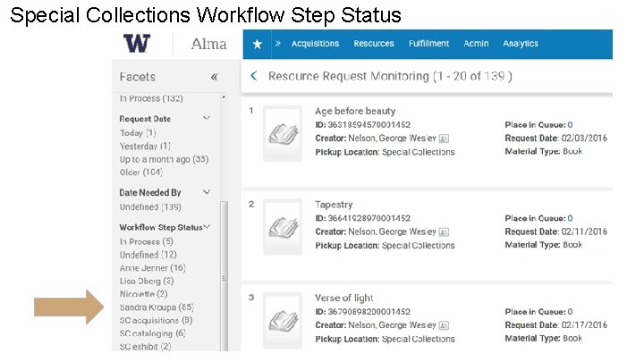Collapse the Workflow Step Status facet section
Image resolution: width=644 pixels, height=362 pixels.
click(x=207, y=226)
